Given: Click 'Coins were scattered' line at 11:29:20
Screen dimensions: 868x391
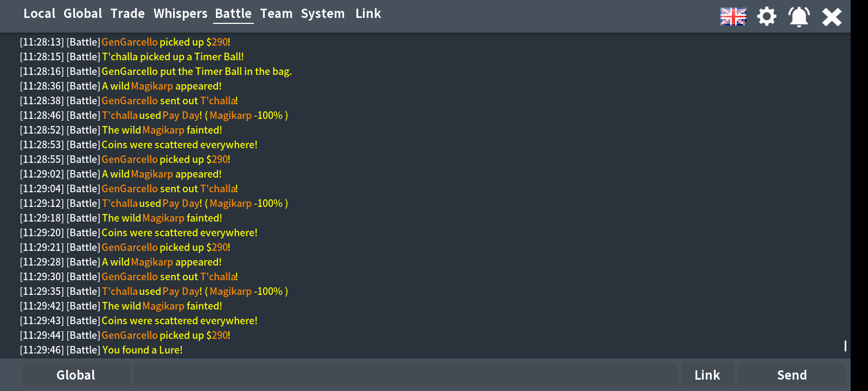Looking at the screenshot, I should click(180, 232).
